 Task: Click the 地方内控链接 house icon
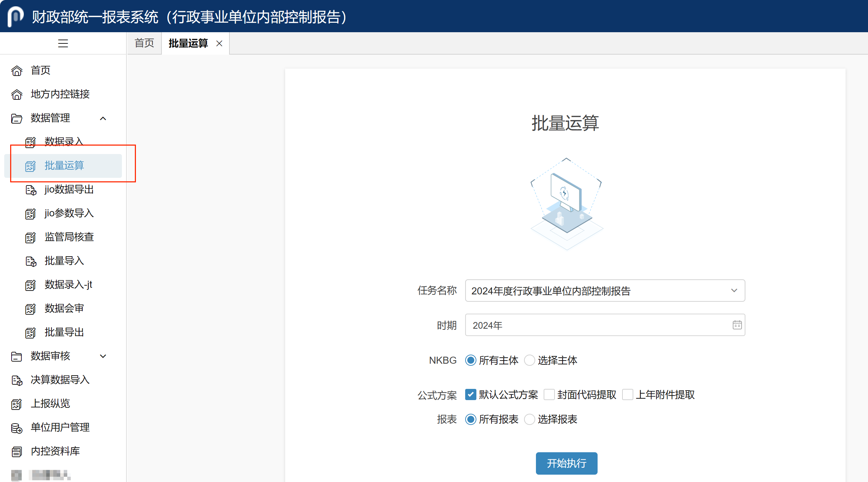tap(17, 95)
